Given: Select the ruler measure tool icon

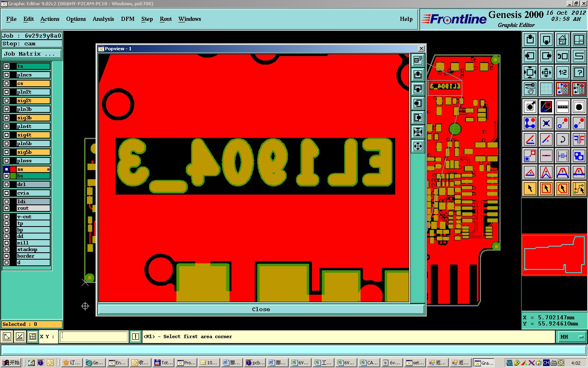Looking at the screenshot, I should (x=563, y=107).
